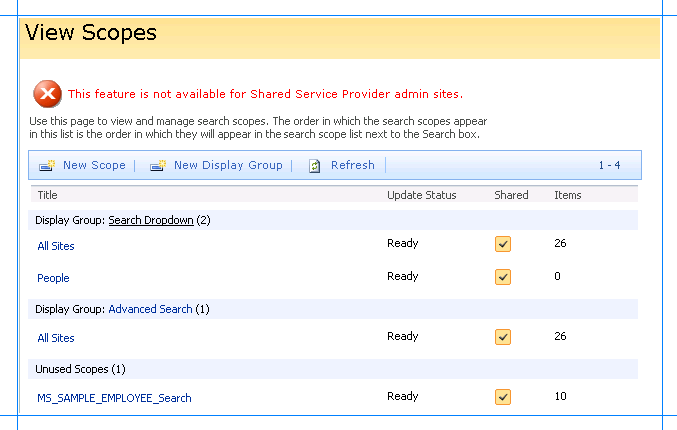677x430 pixels.
Task: Open the Advanced Search display group link
Action: pyautogui.click(x=150, y=309)
